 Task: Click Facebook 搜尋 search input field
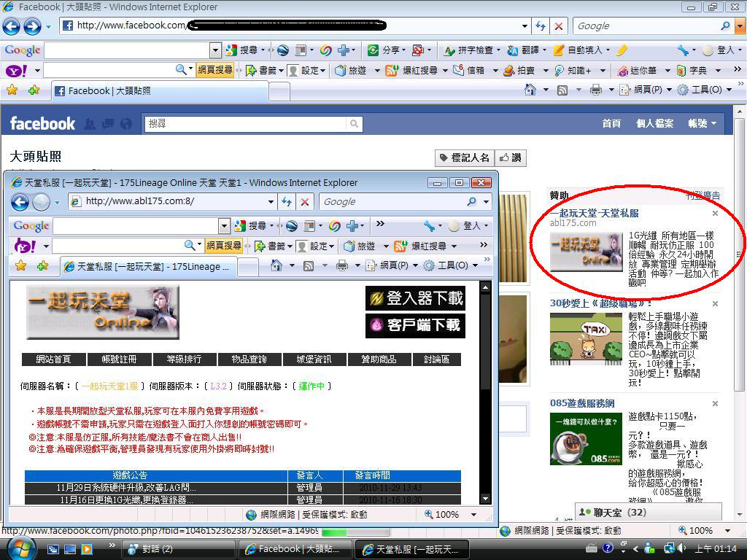coord(246,124)
